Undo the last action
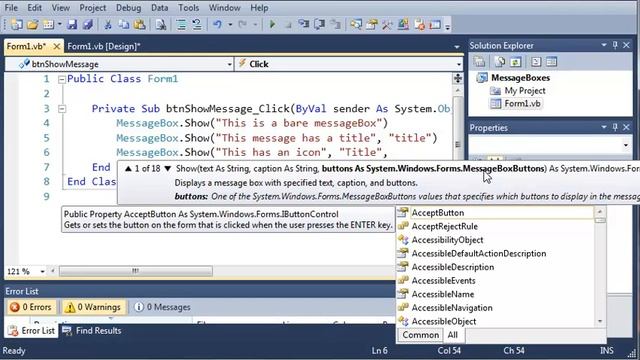The image size is (640, 360). (217, 25)
